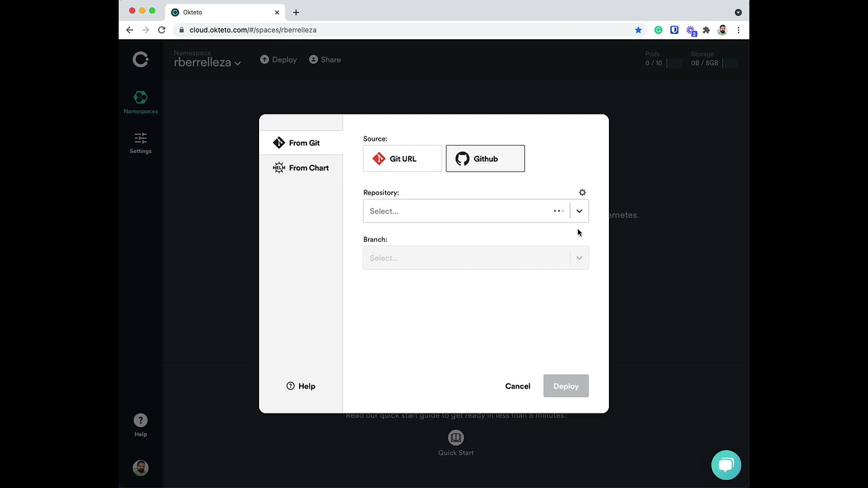Open the repository settings gear icon
Image resolution: width=868 pixels, height=488 pixels.
(x=582, y=192)
